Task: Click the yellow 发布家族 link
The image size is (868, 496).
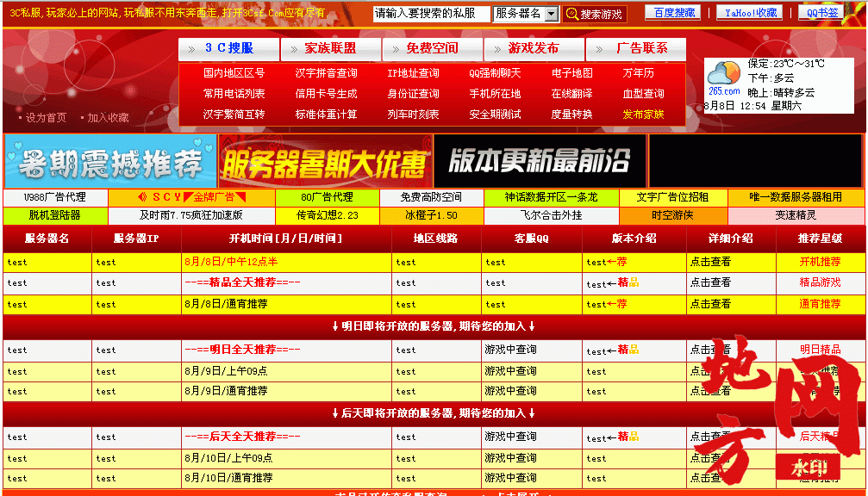Action: pyautogui.click(x=643, y=115)
